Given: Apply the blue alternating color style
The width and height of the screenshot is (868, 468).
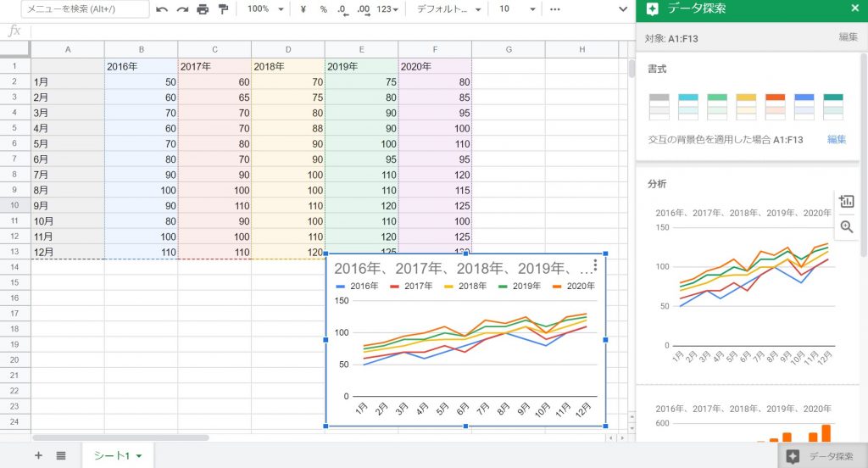Looking at the screenshot, I should pyautogui.click(x=804, y=107).
